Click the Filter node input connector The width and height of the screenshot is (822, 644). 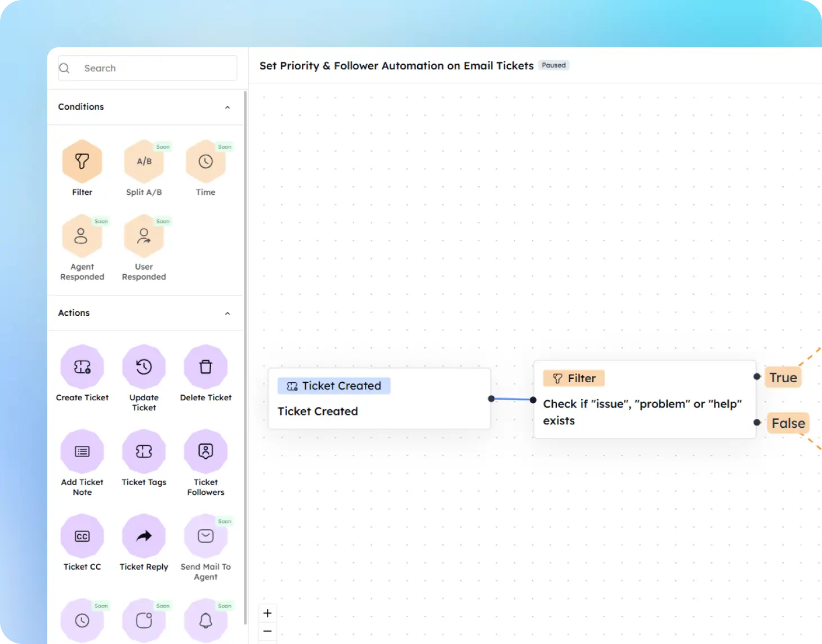point(533,400)
